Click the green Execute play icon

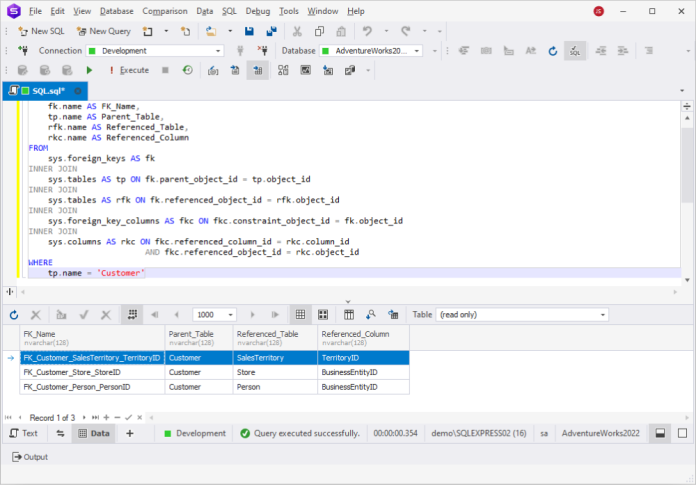coord(89,70)
